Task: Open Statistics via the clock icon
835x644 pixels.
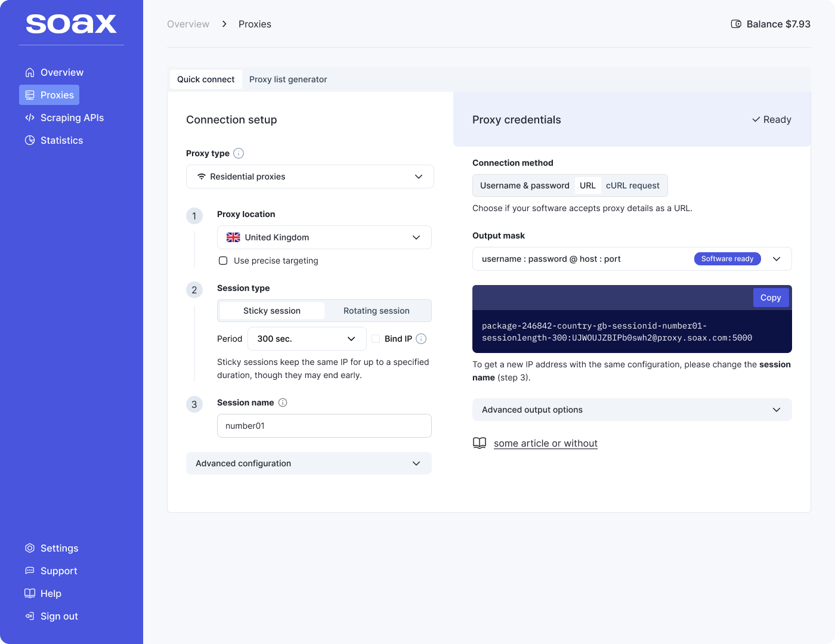Action: coord(30,140)
